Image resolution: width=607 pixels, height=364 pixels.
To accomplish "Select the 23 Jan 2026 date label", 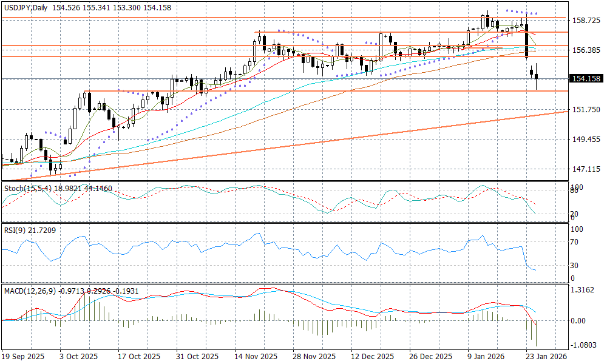I will (545, 357).
